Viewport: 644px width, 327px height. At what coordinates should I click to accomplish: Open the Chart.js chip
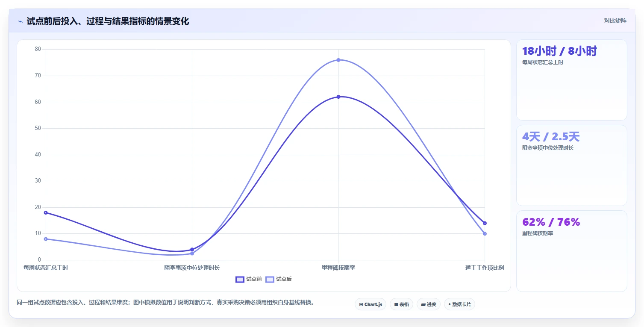371,304
